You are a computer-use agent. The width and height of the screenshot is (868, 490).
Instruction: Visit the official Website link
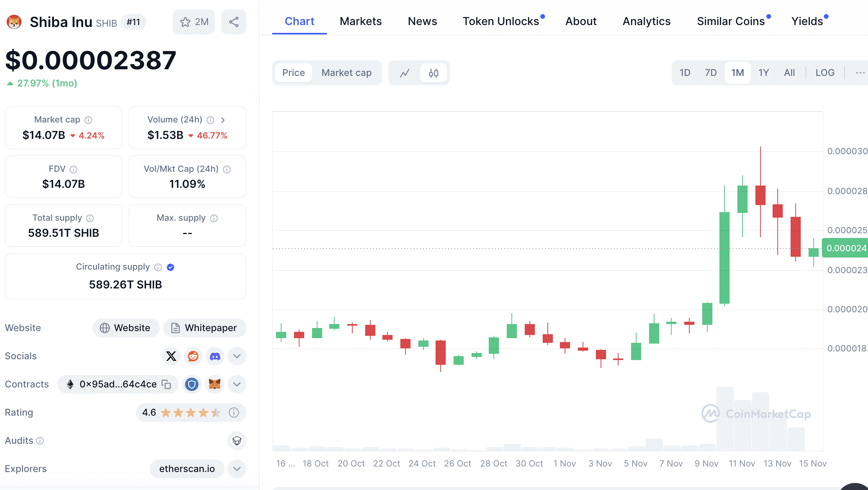coord(126,328)
